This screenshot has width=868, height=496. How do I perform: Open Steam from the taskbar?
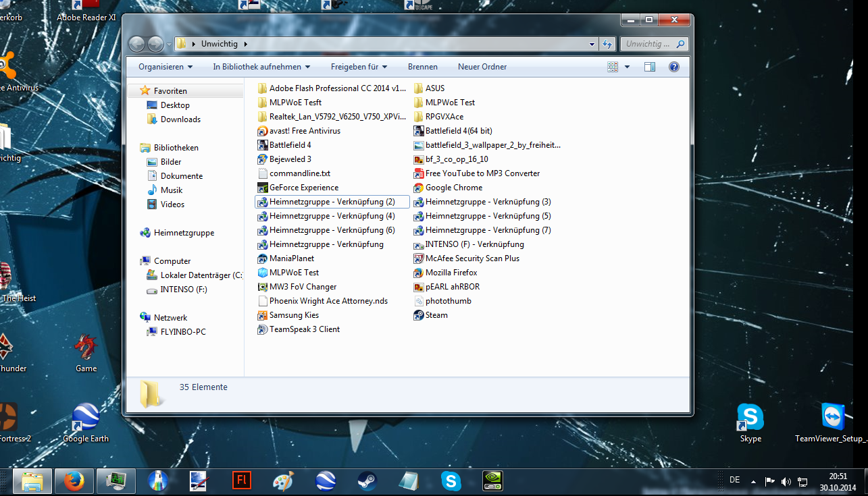coord(367,481)
